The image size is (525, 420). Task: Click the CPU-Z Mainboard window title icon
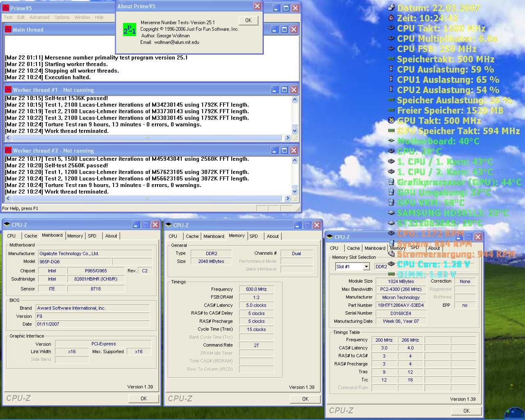coord(7,224)
